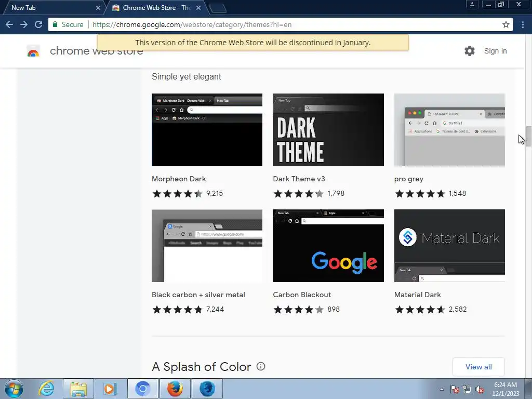Click the Black carbon + silver metal title
This screenshot has width=532, height=399.
coord(198,295)
